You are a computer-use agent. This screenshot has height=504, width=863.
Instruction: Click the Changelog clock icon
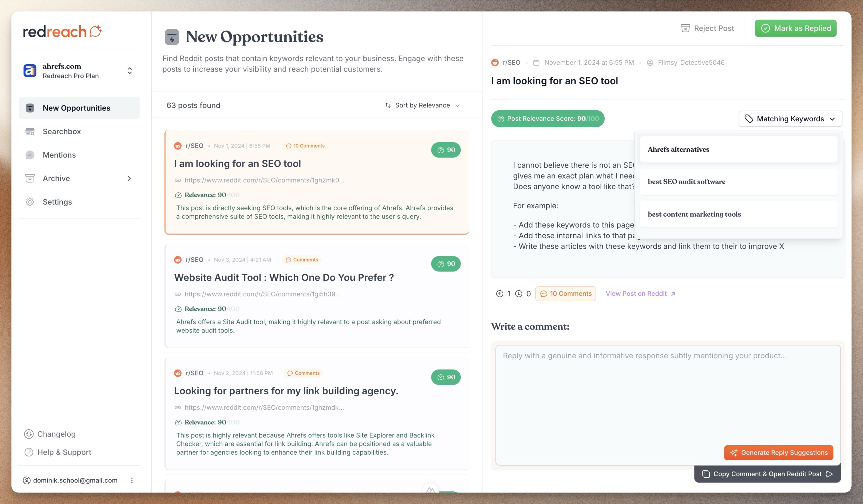point(29,434)
